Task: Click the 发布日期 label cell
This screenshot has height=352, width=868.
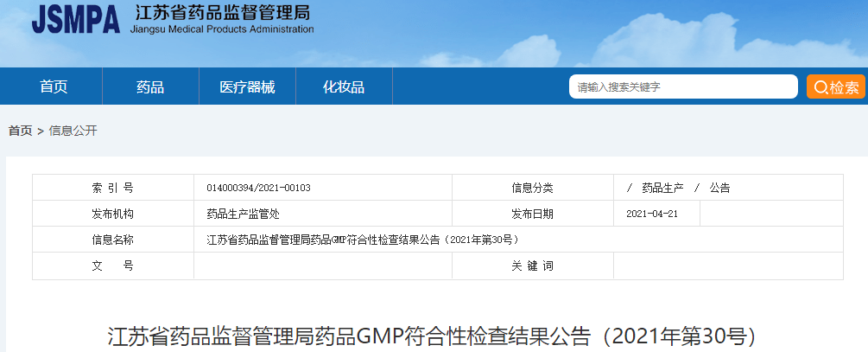Action: [x=533, y=214]
